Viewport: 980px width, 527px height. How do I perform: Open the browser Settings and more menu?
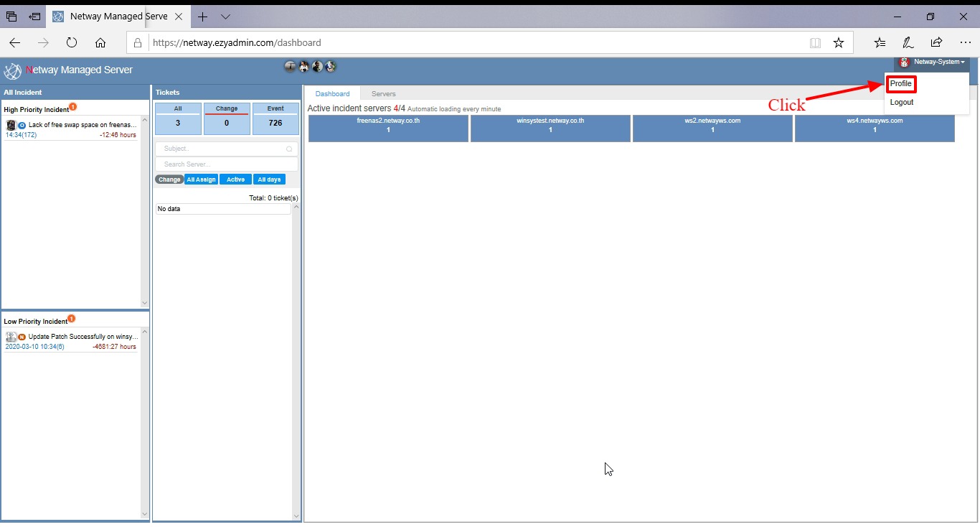pyautogui.click(x=965, y=43)
